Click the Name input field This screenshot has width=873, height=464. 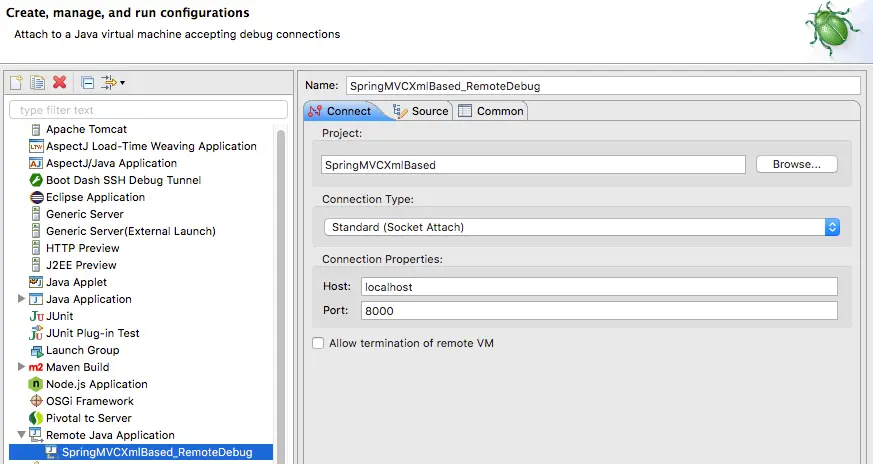click(x=603, y=86)
